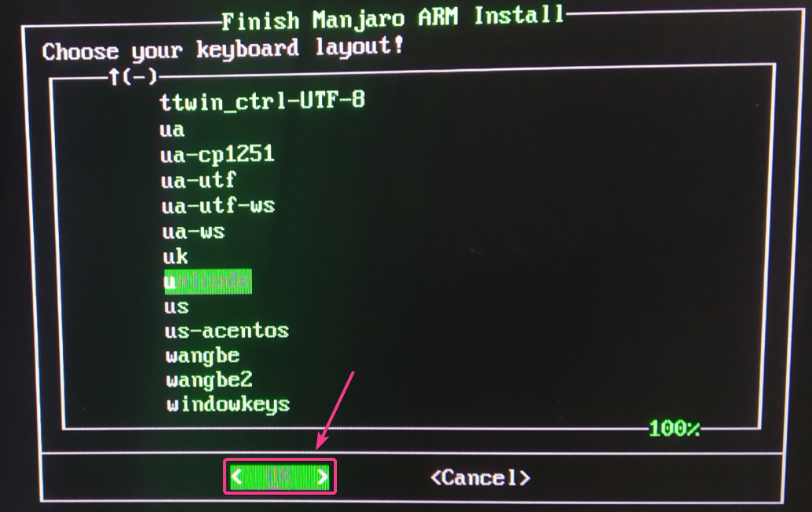Select the ua-ws keyboard layout

click(x=194, y=231)
